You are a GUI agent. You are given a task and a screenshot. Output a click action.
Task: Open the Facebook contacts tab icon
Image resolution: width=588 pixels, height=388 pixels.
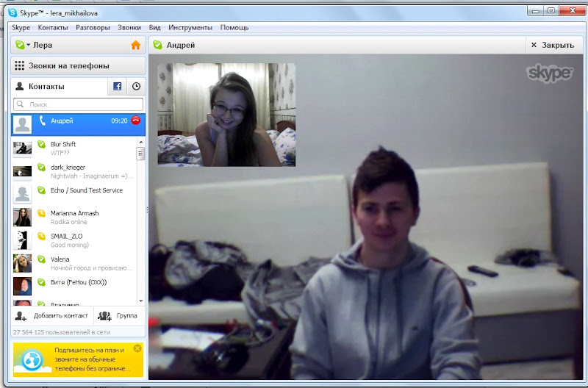point(117,87)
